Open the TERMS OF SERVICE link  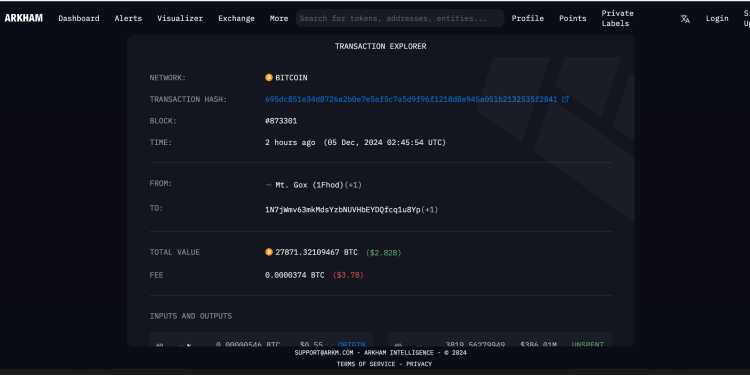point(366,364)
